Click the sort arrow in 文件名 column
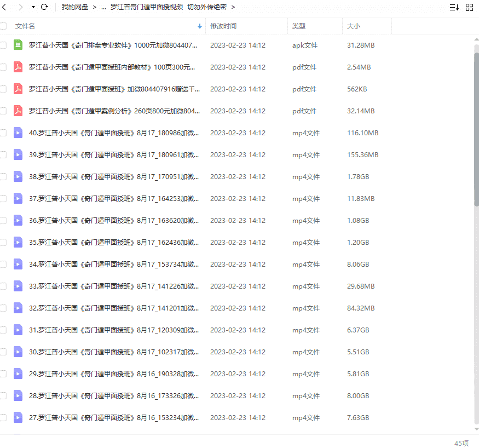The height and width of the screenshot is (448, 479). pyautogui.click(x=199, y=26)
